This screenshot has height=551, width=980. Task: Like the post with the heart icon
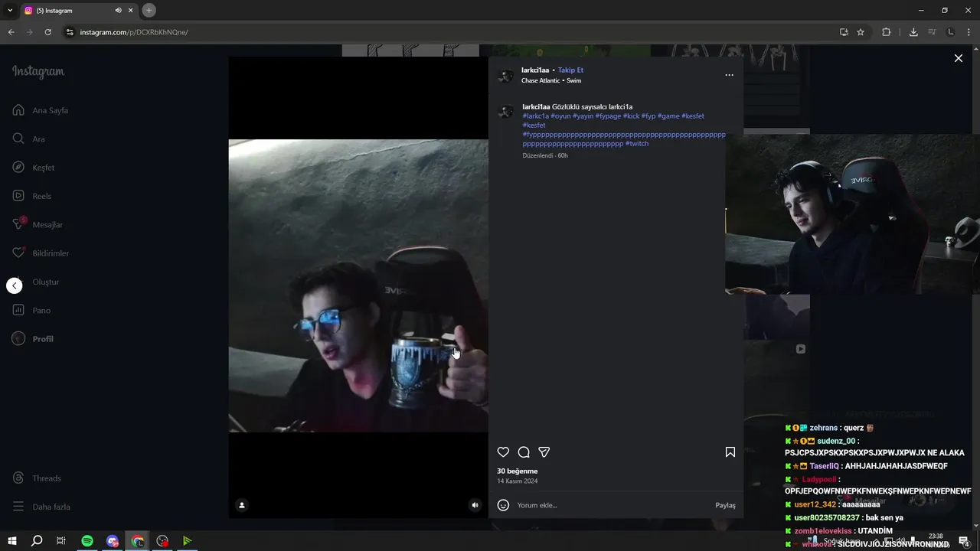[x=503, y=452]
